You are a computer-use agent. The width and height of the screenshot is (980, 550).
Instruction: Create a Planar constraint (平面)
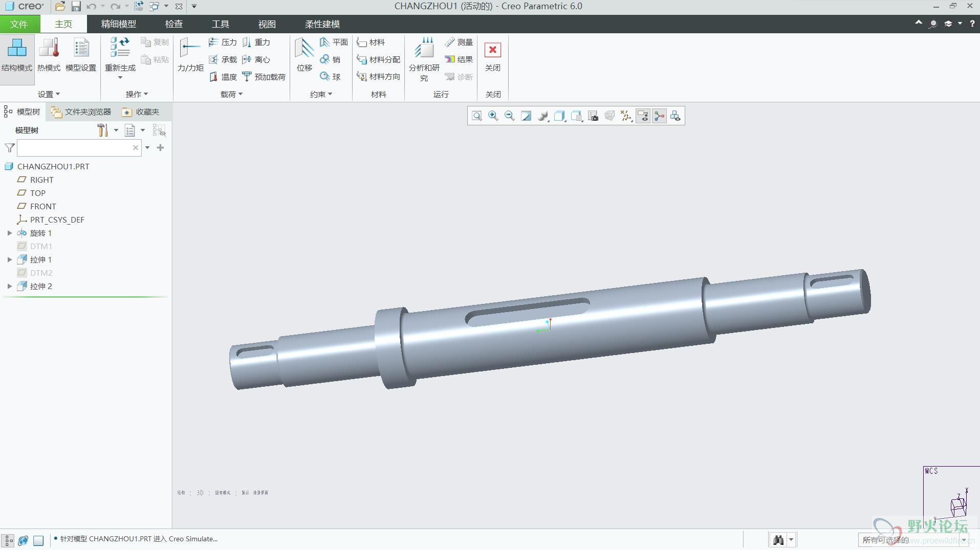tap(334, 42)
